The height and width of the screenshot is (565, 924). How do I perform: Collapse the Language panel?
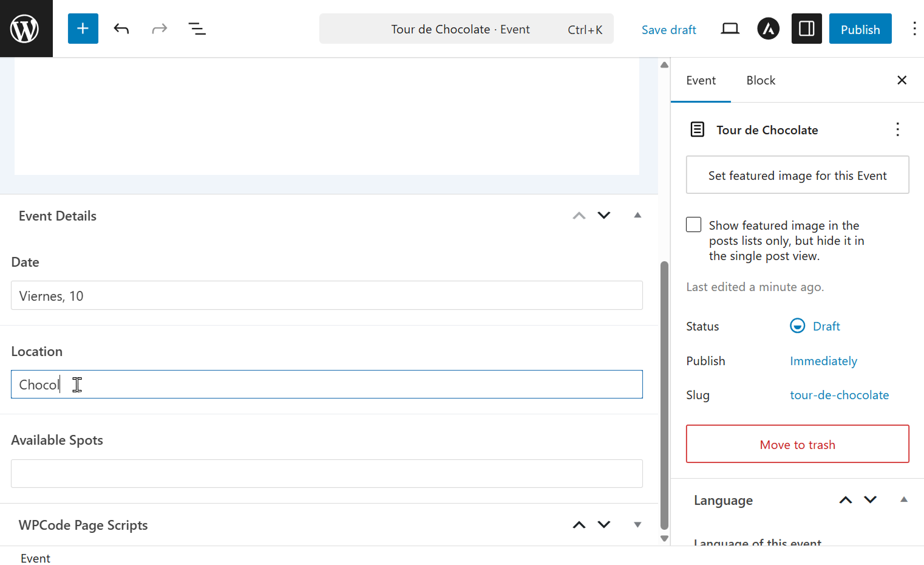(903, 499)
